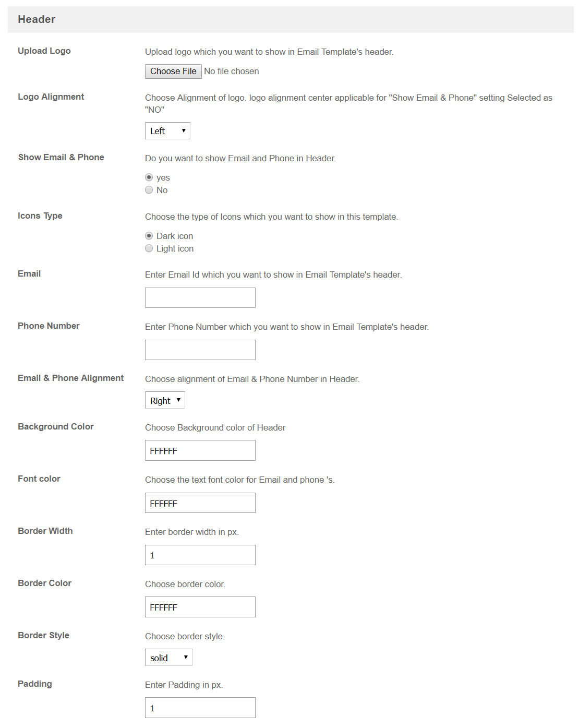
Task: Open the Border Style dropdown
Action: pyautogui.click(x=168, y=658)
